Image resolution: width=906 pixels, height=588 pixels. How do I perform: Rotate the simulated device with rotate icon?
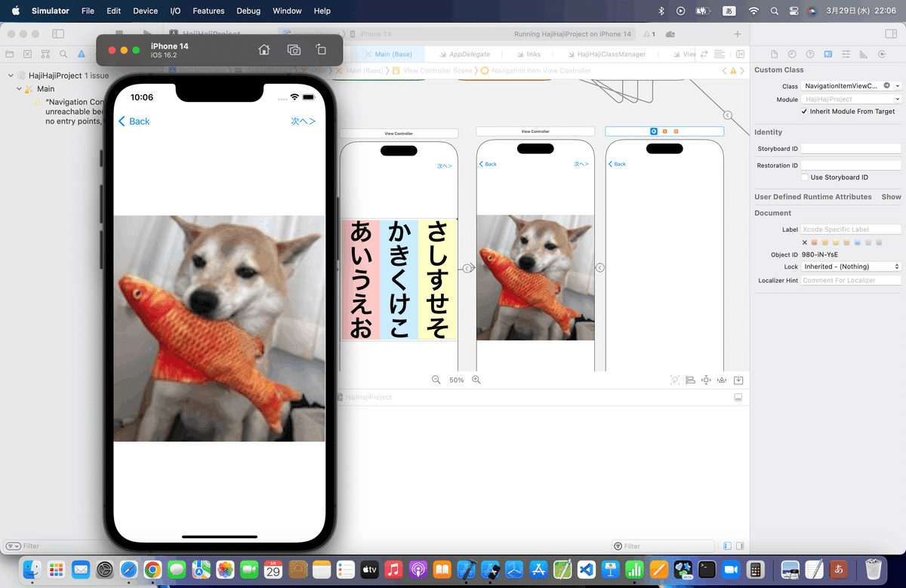321,50
